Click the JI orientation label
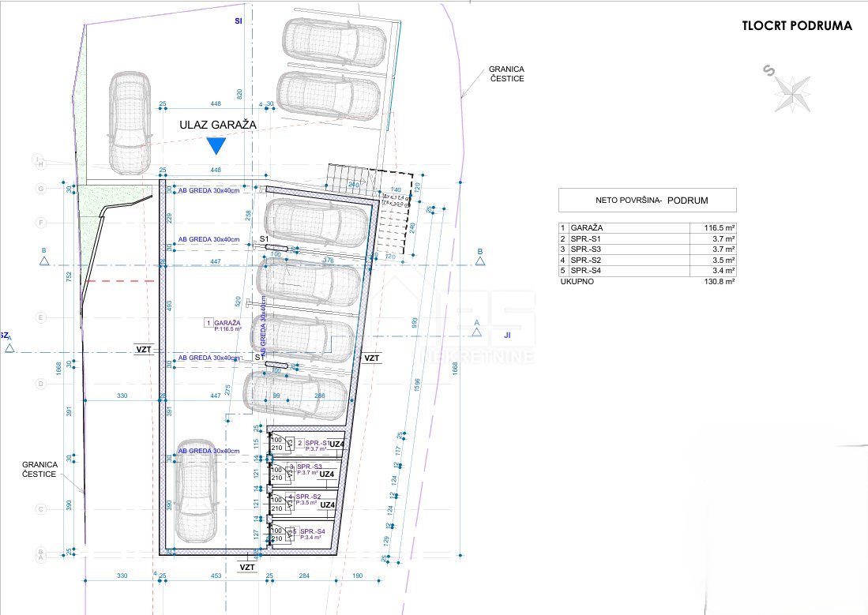This screenshot has height=615, width=868. pos(507,336)
